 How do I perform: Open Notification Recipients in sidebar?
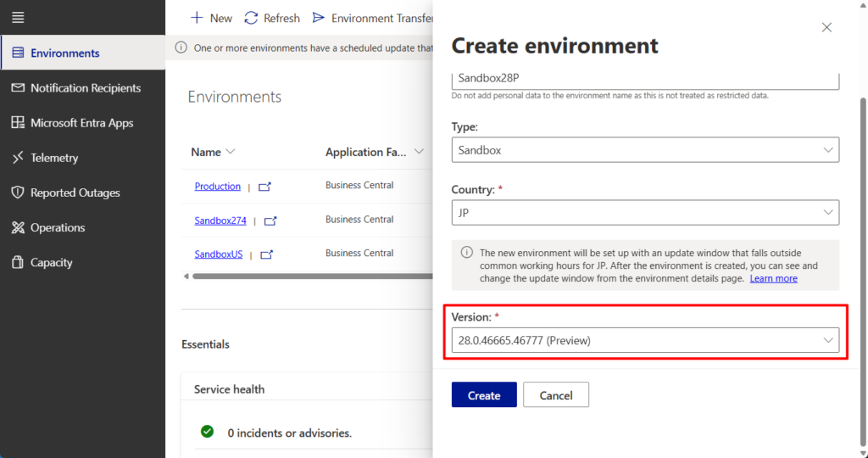(x=85, y=88)
